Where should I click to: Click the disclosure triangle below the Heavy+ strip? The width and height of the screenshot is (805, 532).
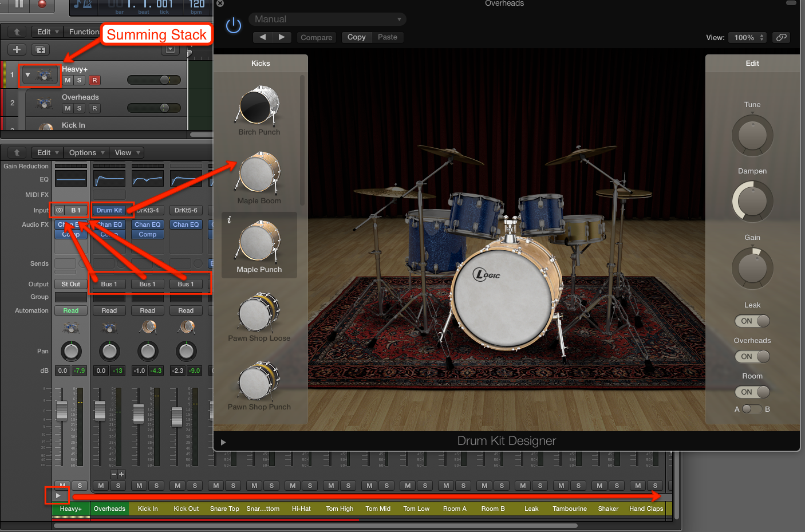(58, 495)
